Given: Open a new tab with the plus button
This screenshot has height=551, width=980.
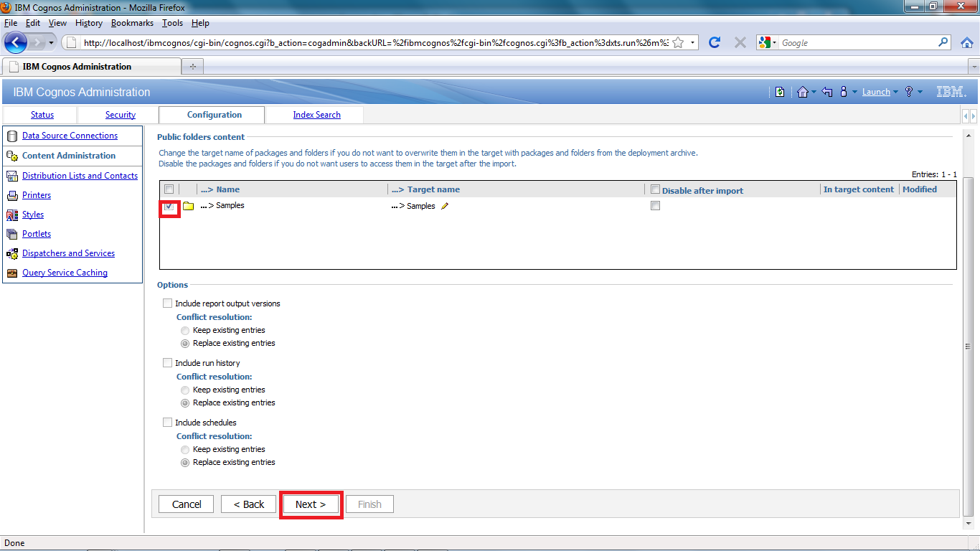Looking at the screenshot, I should tap(192, 67).
